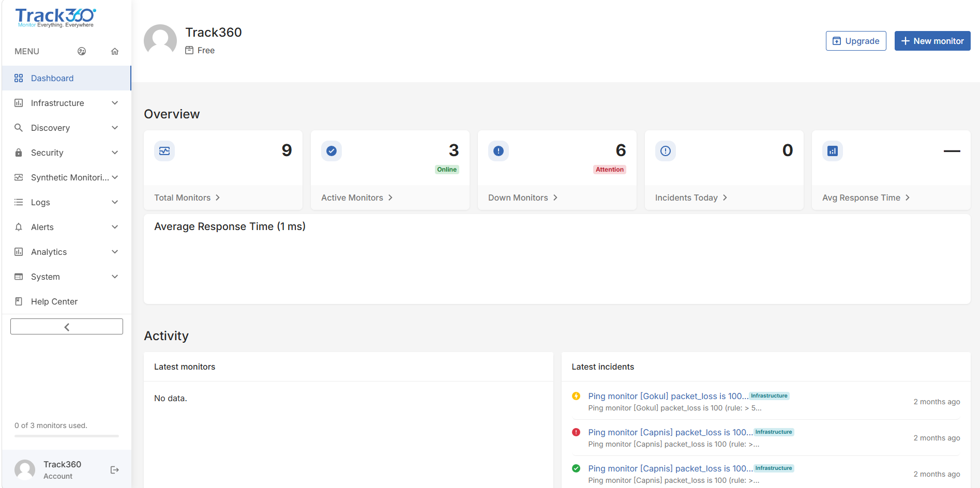
Task: Click the Attention status badge
Action: (610, 170)
